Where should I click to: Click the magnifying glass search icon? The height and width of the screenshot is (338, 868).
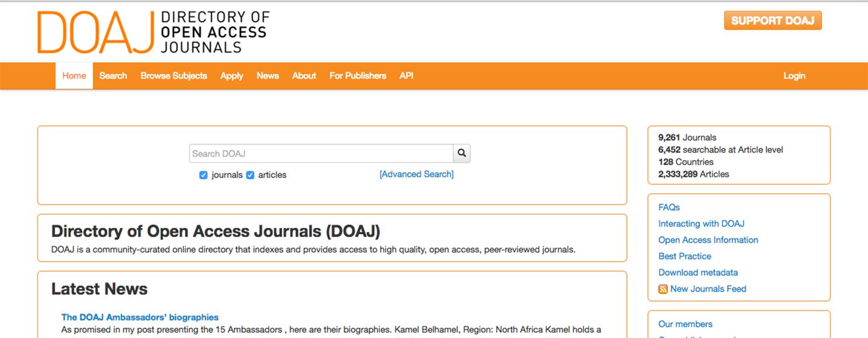pos(462,153)
